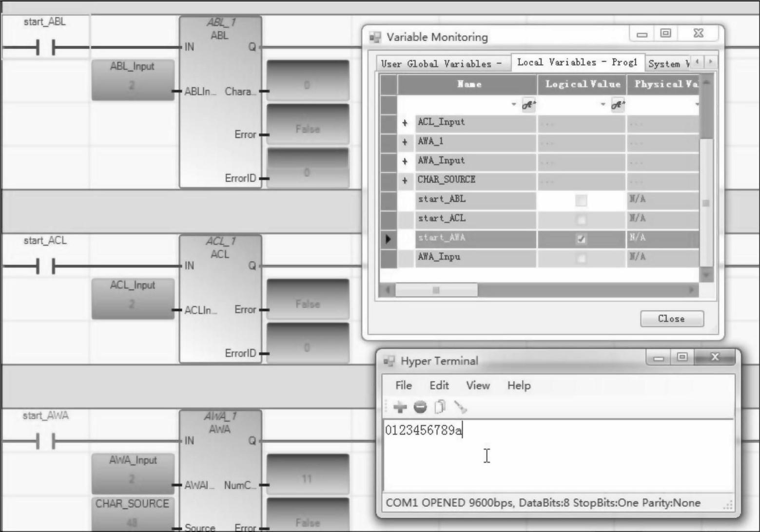Click the start_ABL contact in the ladder diagram
The width and height of the screenshot is (760, 532).
45,48
